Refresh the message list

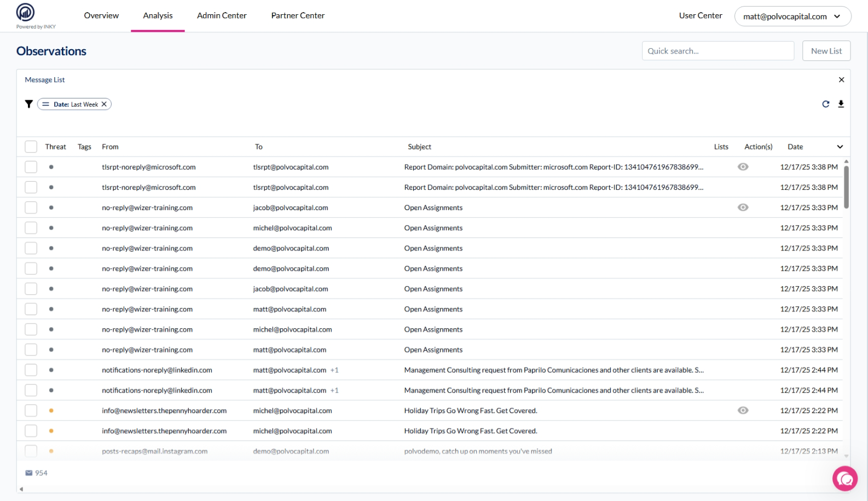826,104
